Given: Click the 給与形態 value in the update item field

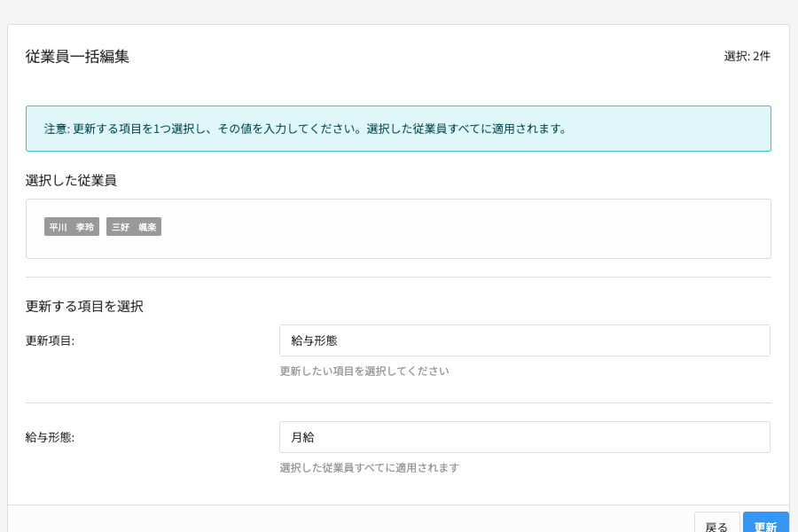Looking at the screenshot, I should point(314,340).
